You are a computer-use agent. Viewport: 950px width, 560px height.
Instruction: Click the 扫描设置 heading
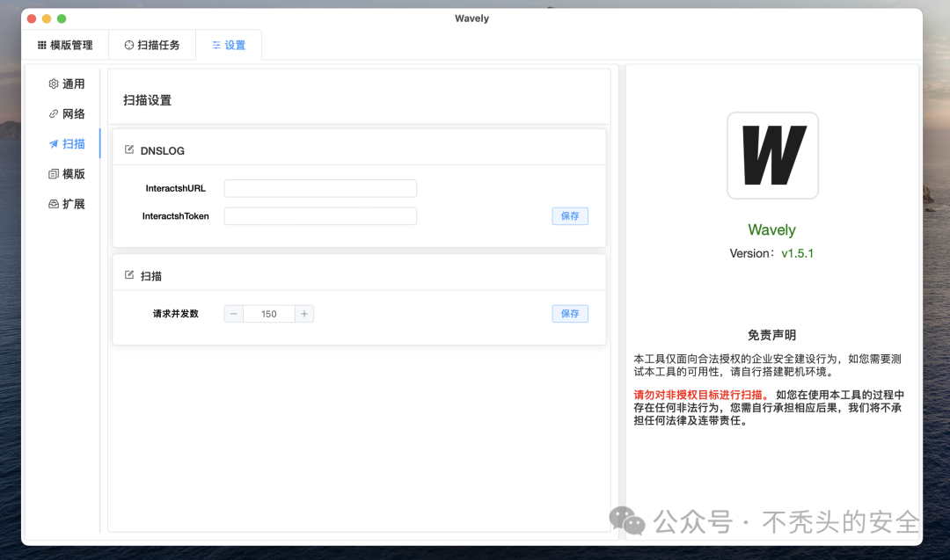(x=147, y=100)
